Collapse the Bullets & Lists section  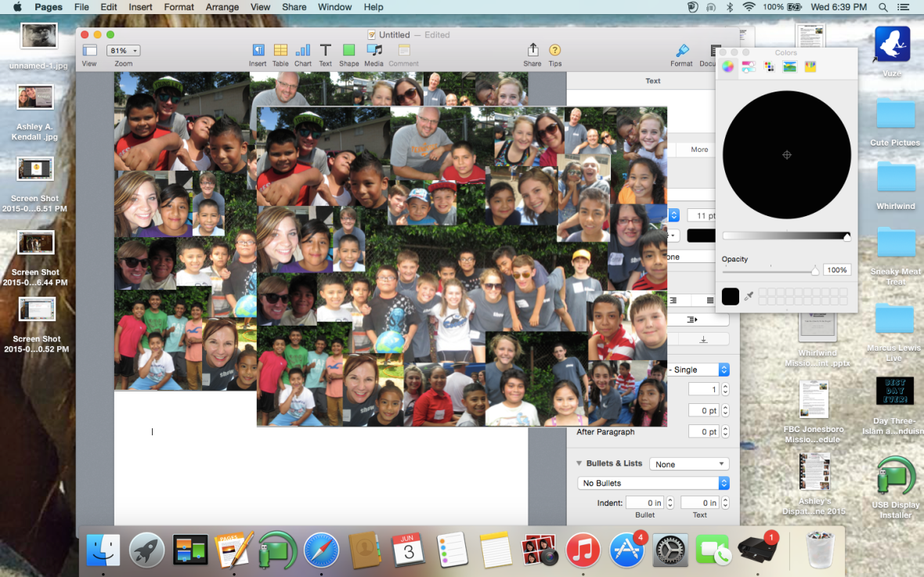click(579, 463)
